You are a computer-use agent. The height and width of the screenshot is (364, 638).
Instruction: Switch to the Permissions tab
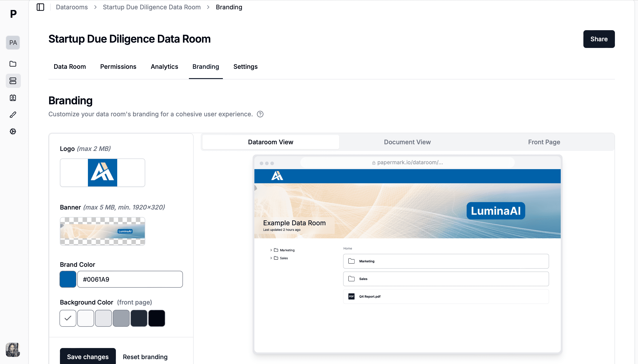(x=118, y=67)
